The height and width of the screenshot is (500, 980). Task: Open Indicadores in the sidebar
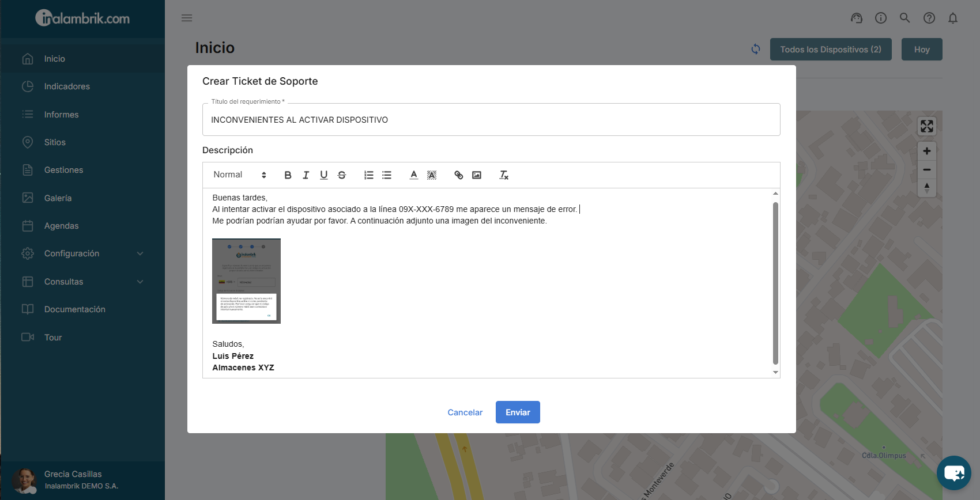(82, 86)
